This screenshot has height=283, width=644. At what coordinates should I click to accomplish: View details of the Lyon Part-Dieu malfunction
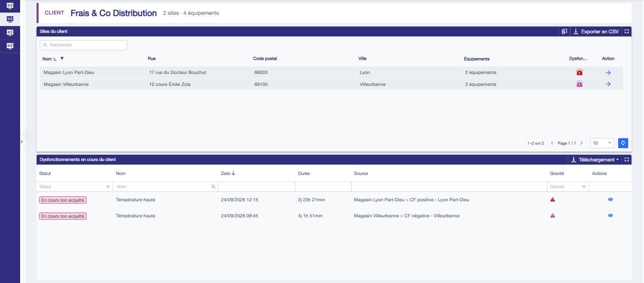coord(610,200)
